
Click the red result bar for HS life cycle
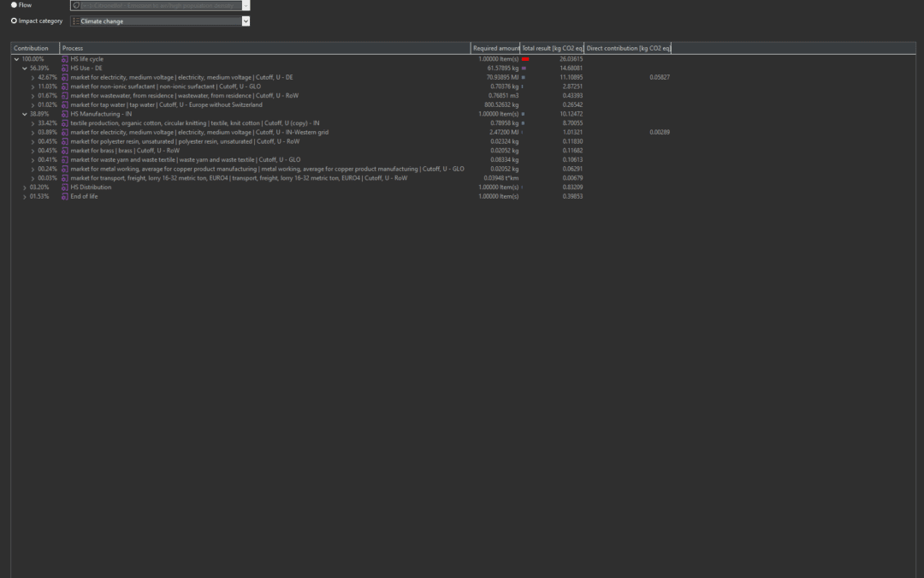click(x=525, y=59)
